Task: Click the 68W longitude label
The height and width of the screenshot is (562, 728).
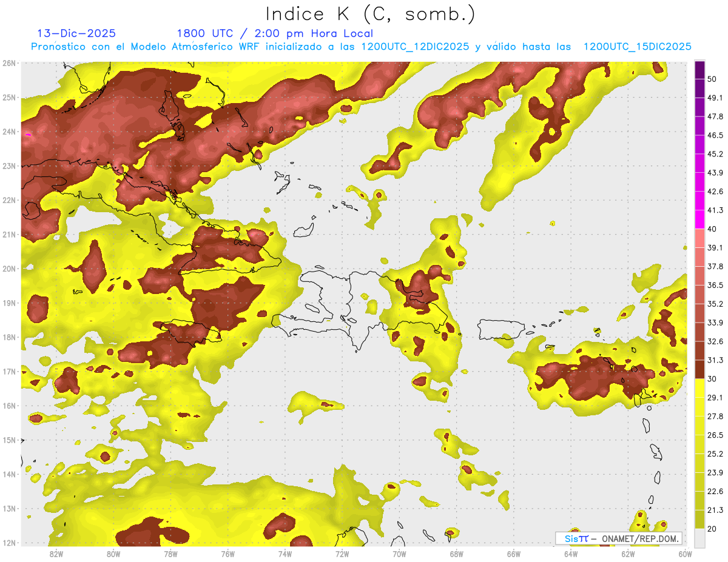Action: coord(457,554)
